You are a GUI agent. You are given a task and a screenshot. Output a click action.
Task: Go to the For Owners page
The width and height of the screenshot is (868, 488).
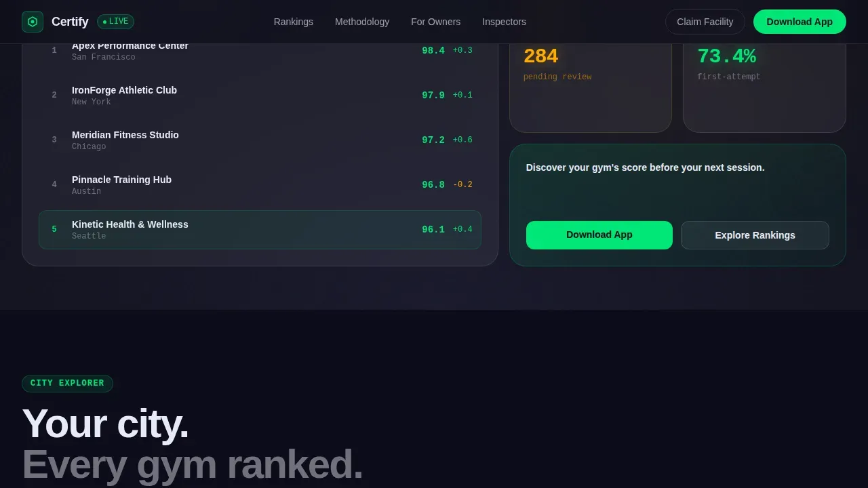click(435, 22)
